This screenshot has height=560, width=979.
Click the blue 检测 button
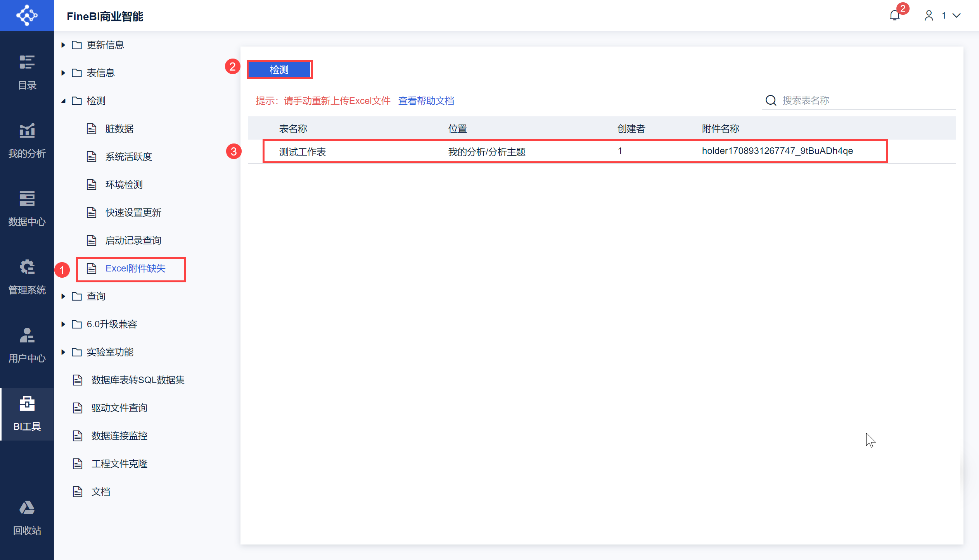[x=279, y=70]
